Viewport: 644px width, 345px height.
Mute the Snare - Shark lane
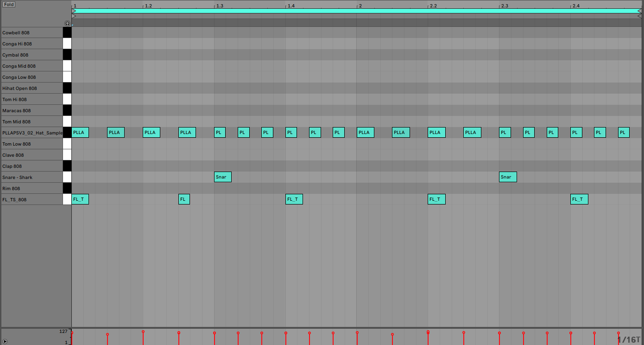click(x=67, y=177)
